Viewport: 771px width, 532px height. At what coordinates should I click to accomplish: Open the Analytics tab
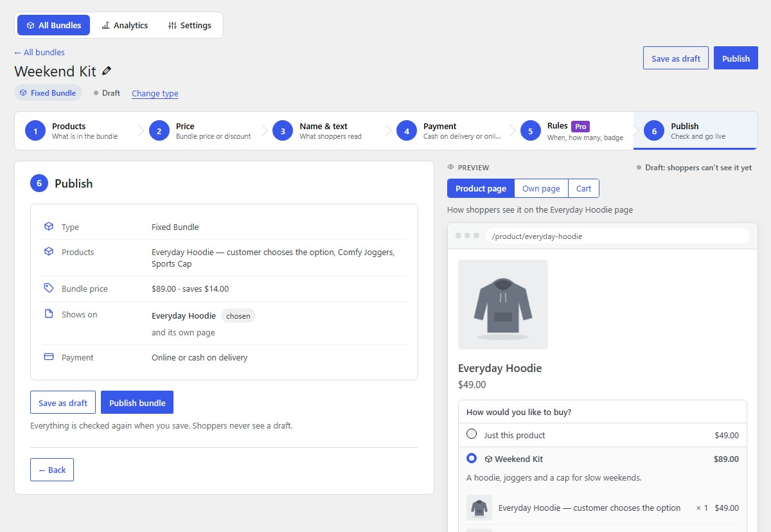tap(125, 25)
